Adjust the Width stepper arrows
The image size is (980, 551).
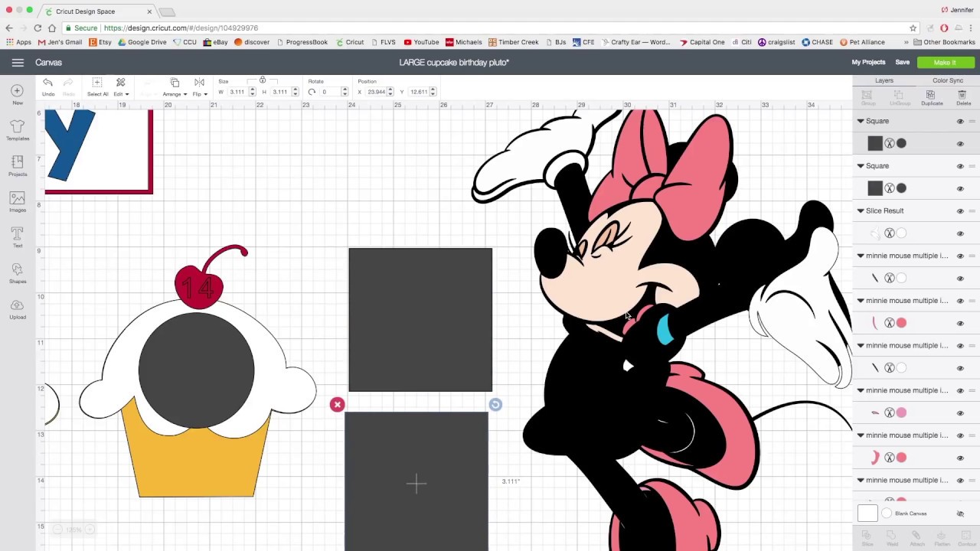coord(252,92)
